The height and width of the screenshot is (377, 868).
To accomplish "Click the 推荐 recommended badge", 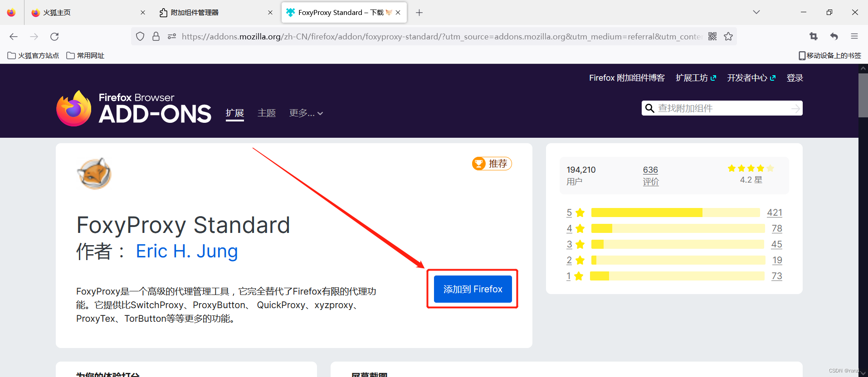I will (492, 164).
